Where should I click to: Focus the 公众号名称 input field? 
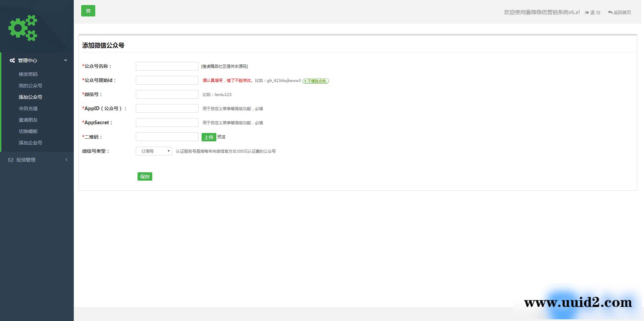(167, 66)
